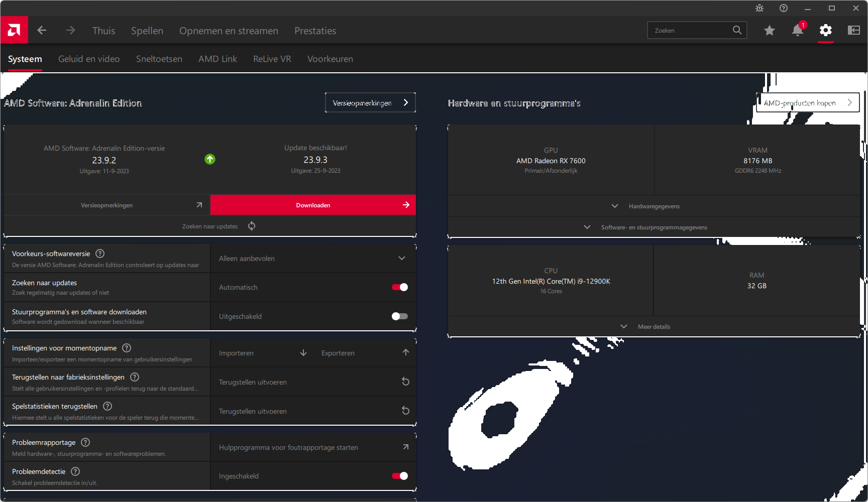
Task: Turn off the Probleemdetectie toggle
Action: click(x=400, y=476)
